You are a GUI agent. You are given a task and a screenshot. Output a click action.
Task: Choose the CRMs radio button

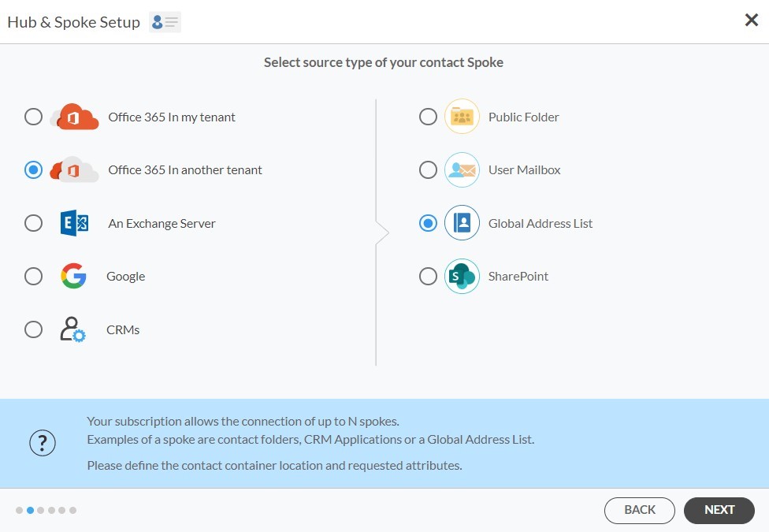coord(33,329)
